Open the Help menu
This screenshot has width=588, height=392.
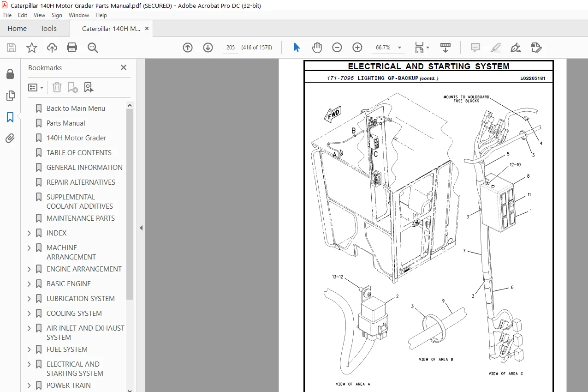(101, 15)
